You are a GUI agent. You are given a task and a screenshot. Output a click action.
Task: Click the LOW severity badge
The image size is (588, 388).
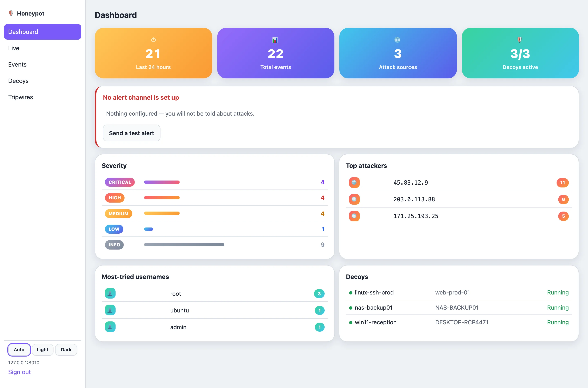click(x=114, y=229)
